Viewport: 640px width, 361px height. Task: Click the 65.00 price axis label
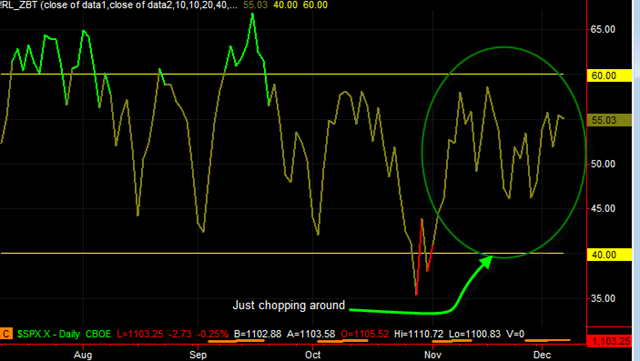603,29
